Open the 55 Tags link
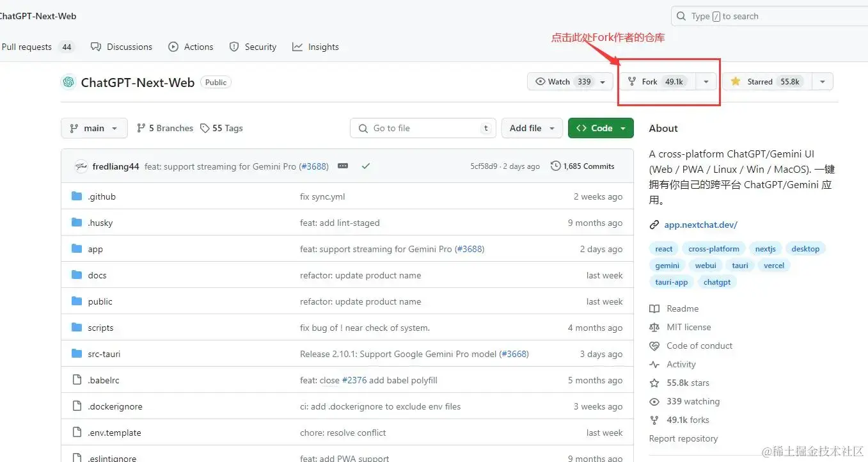 tap(221, 128)
